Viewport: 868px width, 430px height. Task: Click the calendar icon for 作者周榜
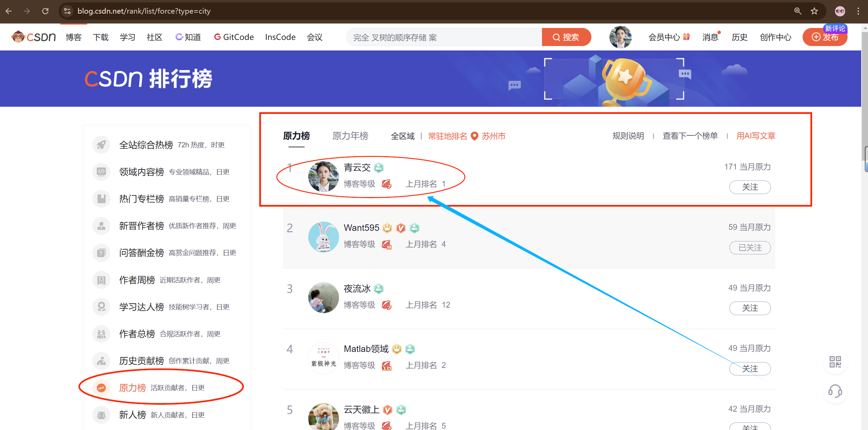click(101, 280)
